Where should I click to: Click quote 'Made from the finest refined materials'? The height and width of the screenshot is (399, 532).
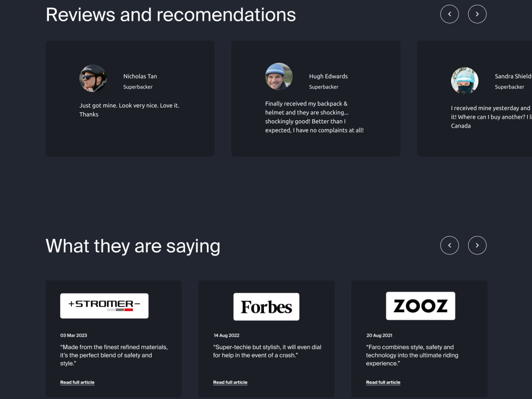(x=114, y=355)
